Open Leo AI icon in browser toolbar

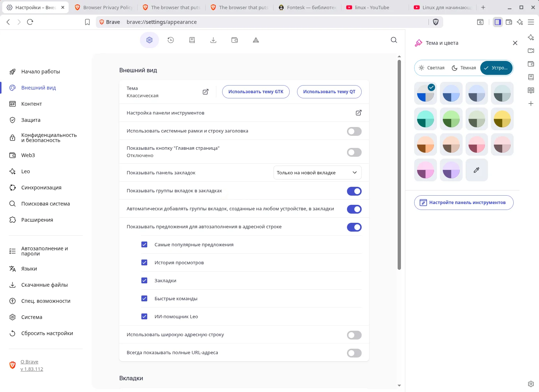520,22
